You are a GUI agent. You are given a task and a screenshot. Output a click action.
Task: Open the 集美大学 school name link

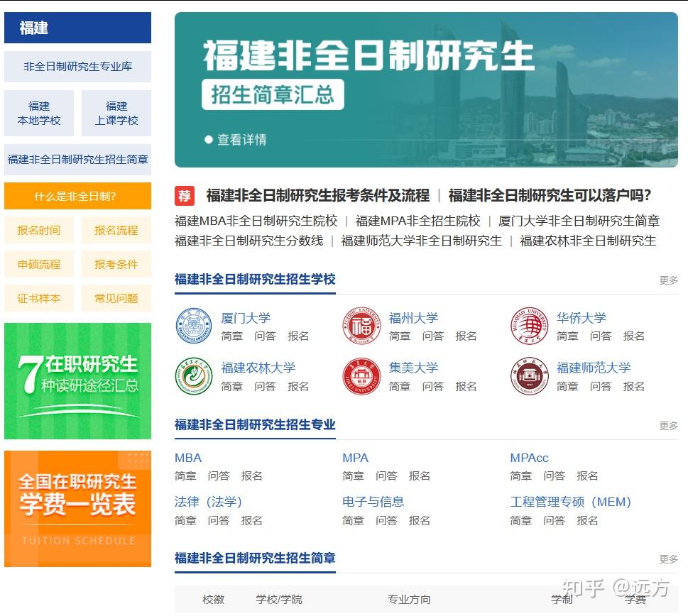tap(413, 368)
